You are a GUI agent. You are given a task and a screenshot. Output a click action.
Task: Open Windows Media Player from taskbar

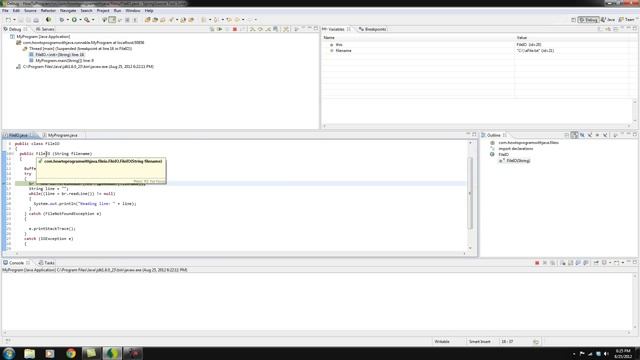click(50, 353)
